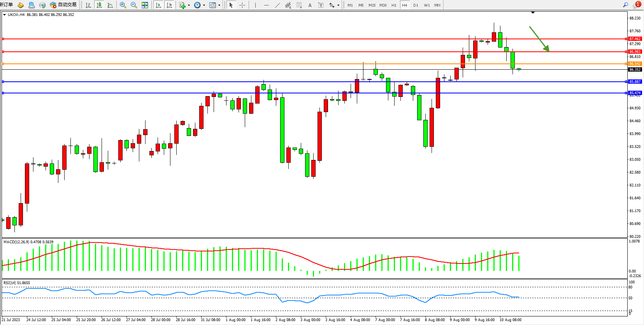Click the zoom out magnifier icon

click(x=134, y=5)
